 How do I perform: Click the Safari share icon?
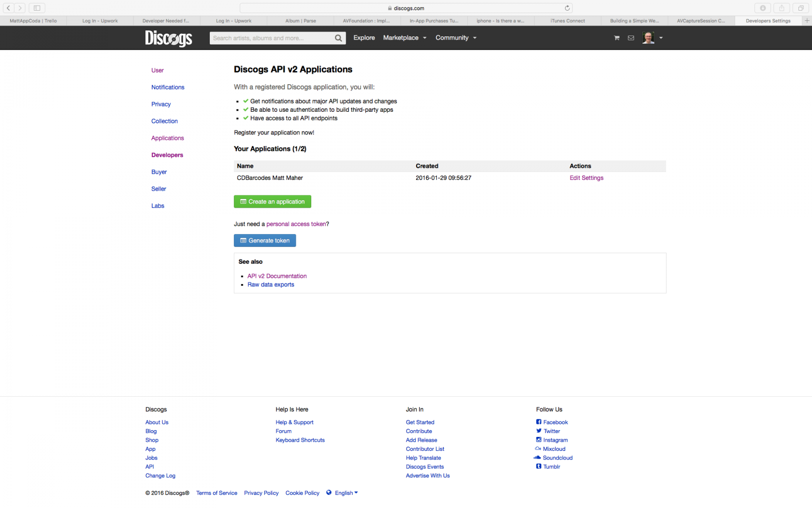(x=782, y=8)
